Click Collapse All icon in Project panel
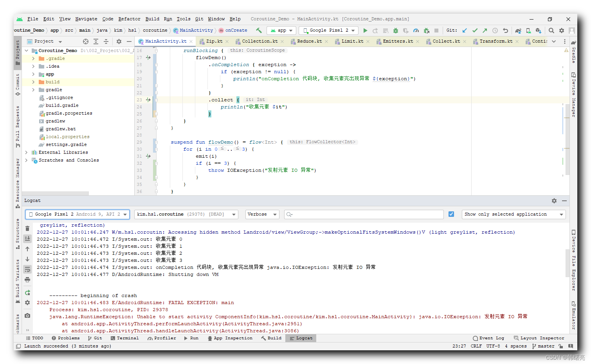 tap(106, 41)
